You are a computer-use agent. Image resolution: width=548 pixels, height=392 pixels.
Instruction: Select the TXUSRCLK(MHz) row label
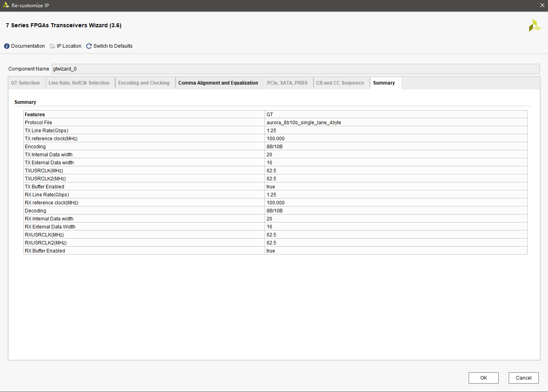pyautogui.click(x=44, y=171)
